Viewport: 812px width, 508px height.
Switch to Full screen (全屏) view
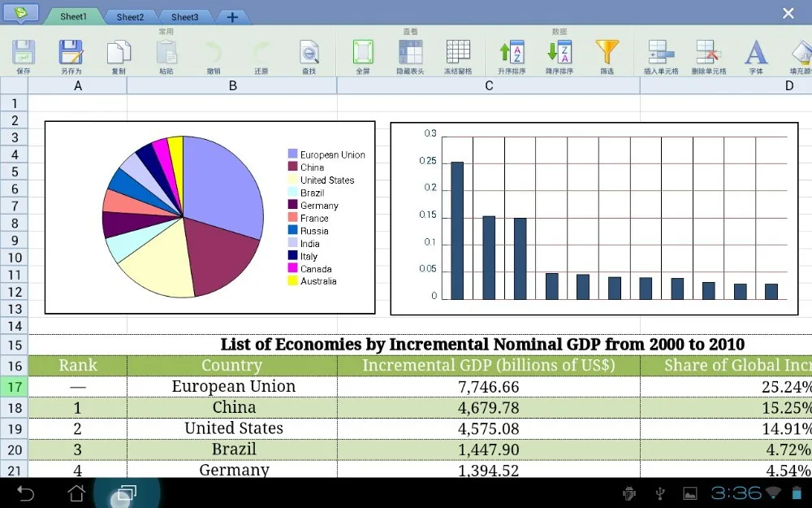(363, 53)
